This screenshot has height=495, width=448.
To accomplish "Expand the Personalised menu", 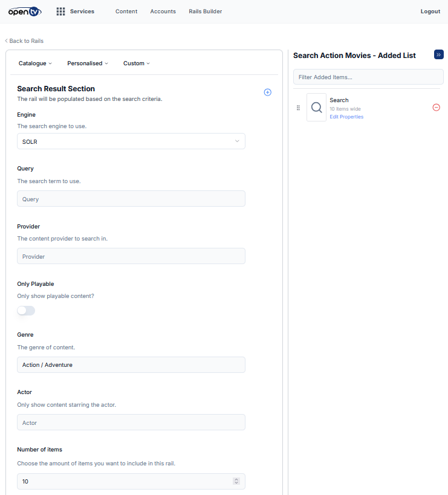I will point(88,63).
